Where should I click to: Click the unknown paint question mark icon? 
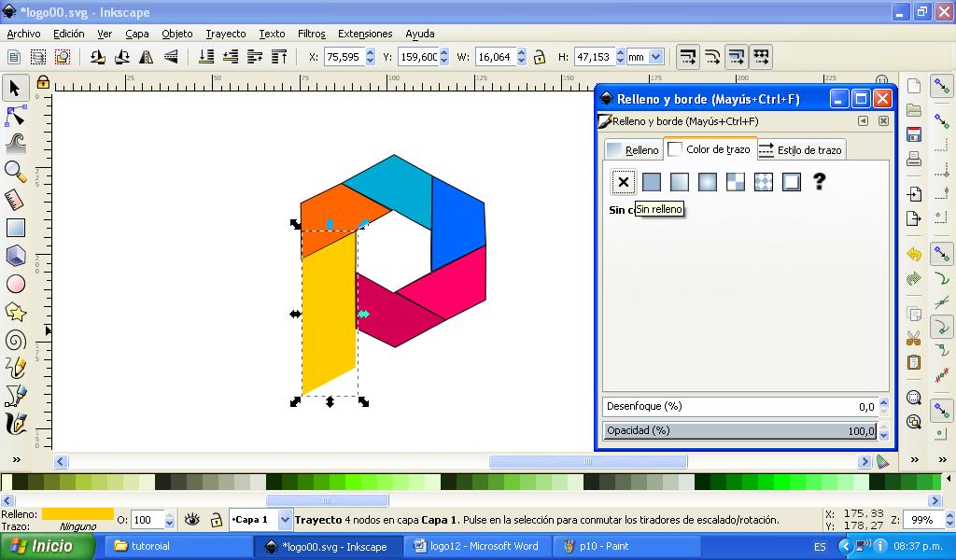[819, 182]
